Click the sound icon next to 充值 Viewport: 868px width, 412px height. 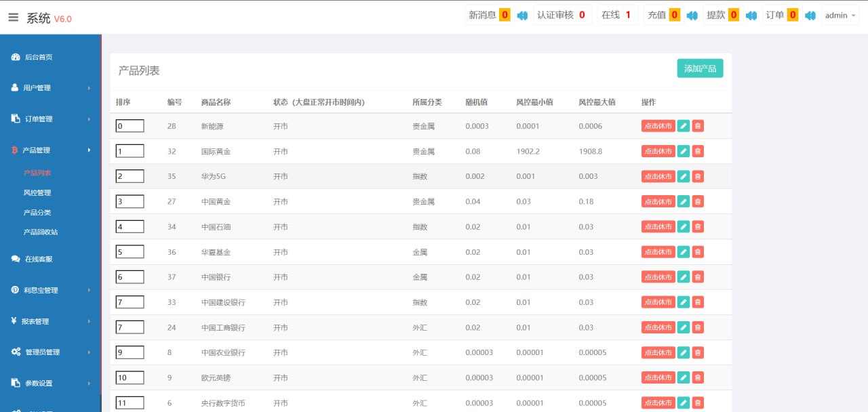(692, 16)
